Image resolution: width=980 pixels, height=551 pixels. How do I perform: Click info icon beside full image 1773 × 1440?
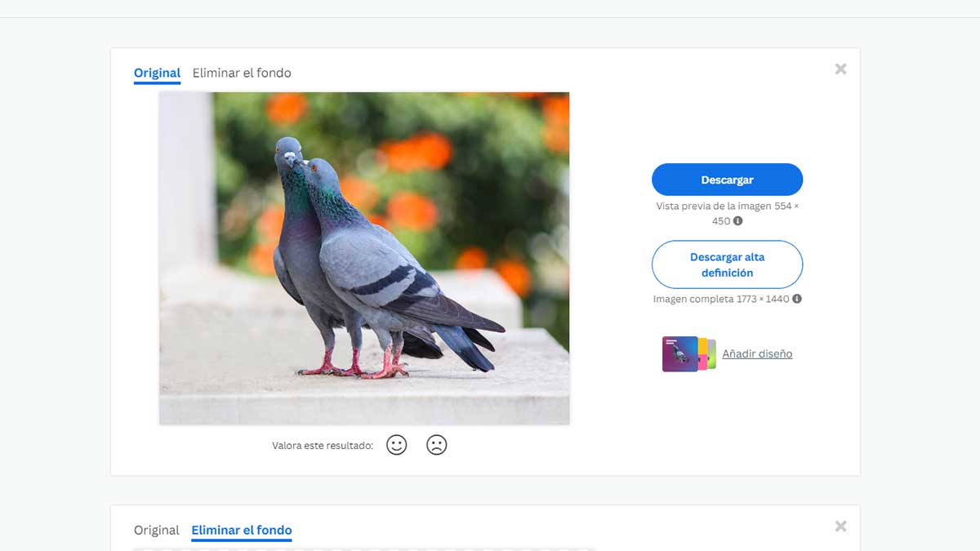[797, 299]
